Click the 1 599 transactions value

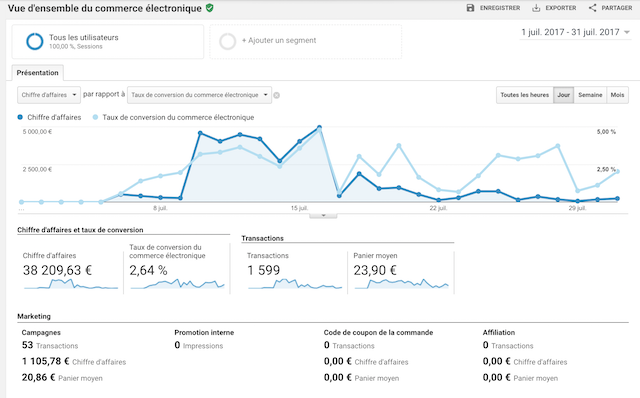pyautogui.click(x=264, y=270)
